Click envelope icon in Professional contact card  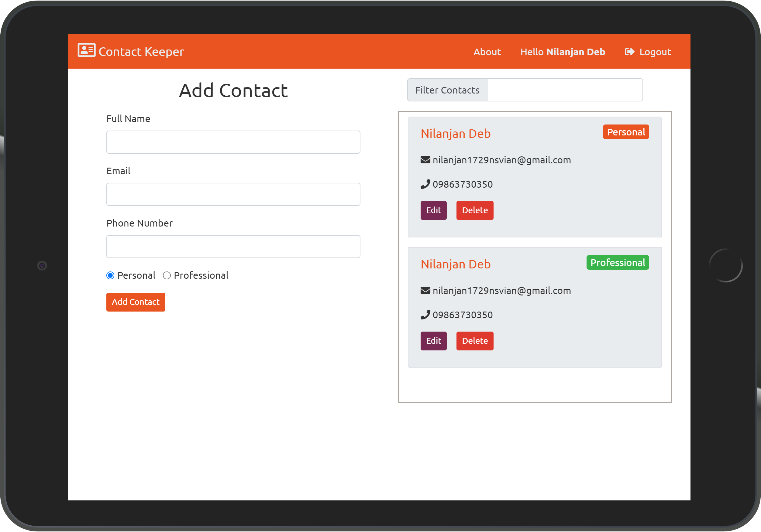point(425,291)
